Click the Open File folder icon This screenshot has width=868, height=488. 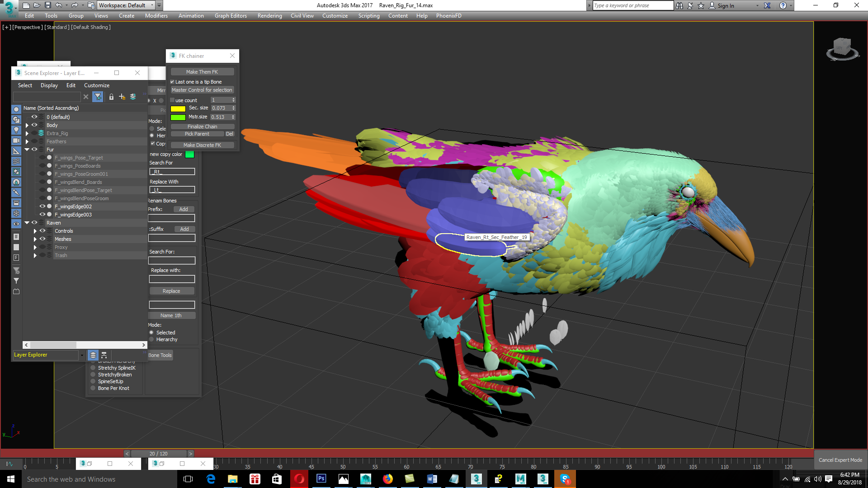(37, 5)
